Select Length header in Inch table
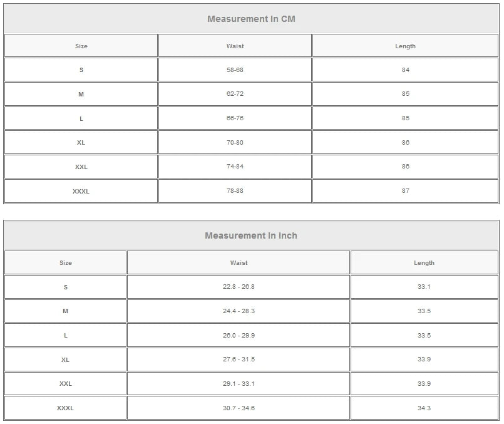The image size is (504, 424). tap(424, 263)
